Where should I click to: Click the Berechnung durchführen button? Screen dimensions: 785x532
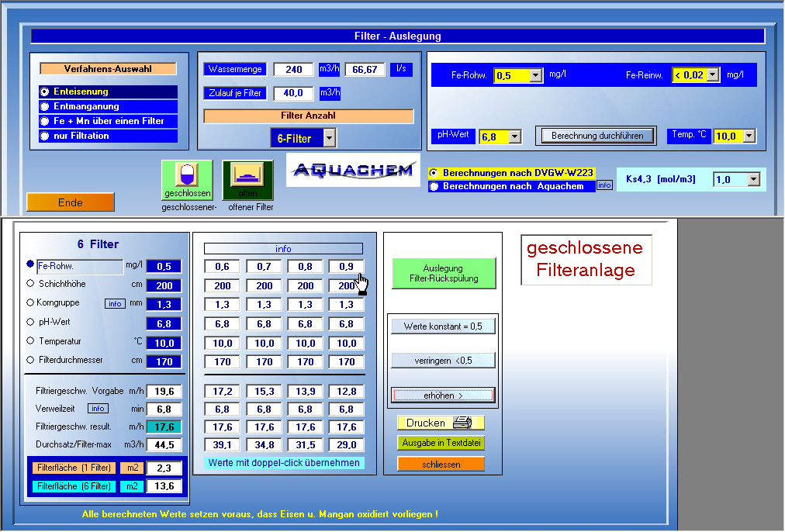596,136
